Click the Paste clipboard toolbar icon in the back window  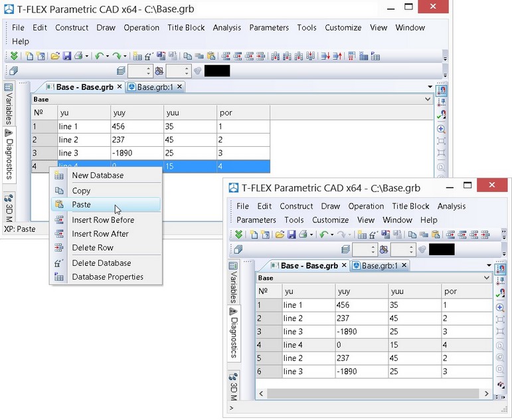[x=211, y=56]
